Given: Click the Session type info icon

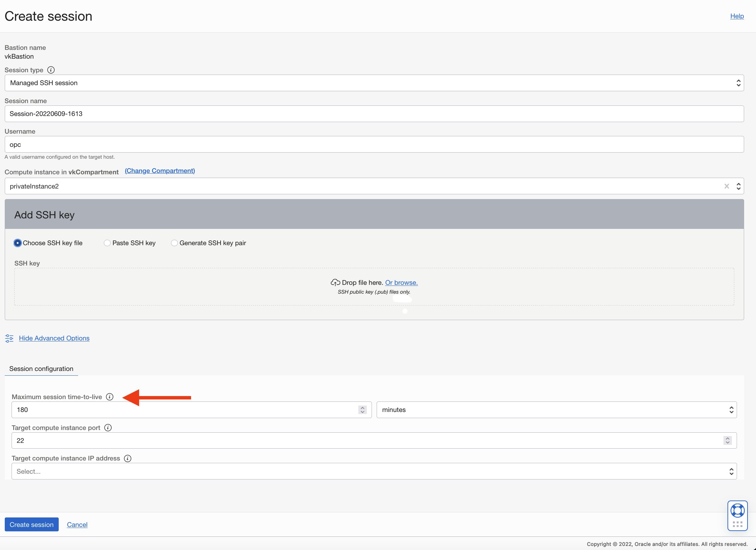Looking at the screenshot, I should 51,70.
